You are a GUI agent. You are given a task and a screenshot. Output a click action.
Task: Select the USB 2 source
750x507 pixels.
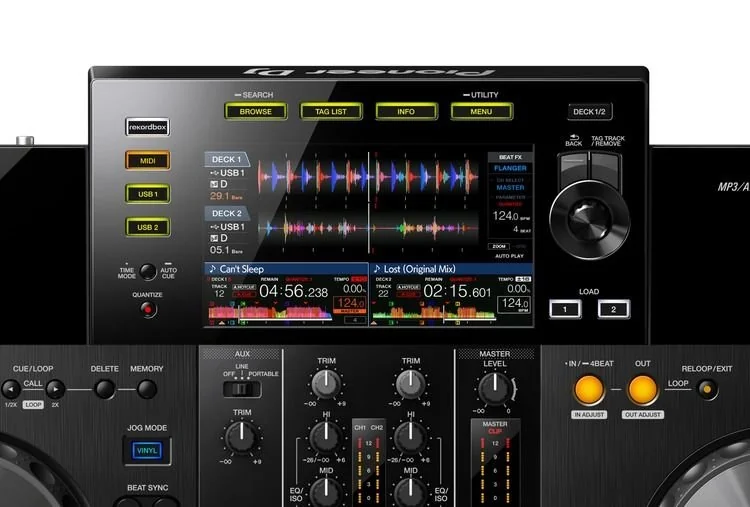click(x=147, y=227)
